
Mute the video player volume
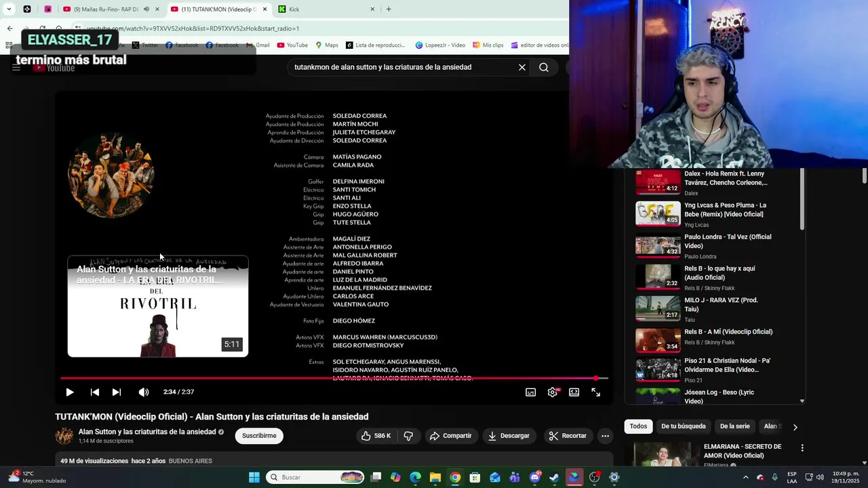click(x=144, y=392)
